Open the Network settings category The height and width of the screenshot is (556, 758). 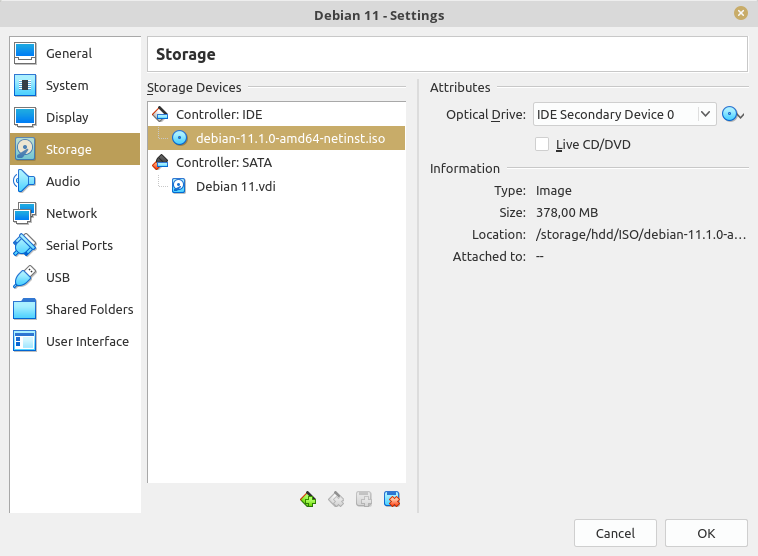click(x=75, y=213)
